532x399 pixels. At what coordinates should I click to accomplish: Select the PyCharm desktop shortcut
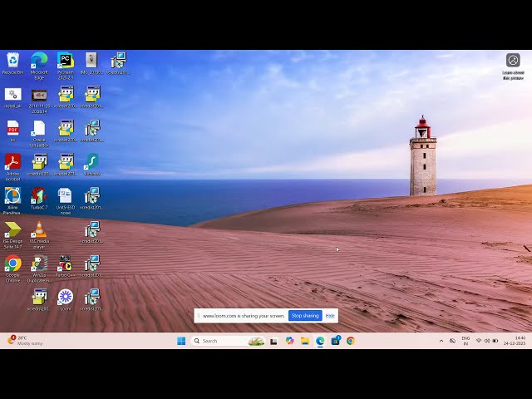pos(65,61)
